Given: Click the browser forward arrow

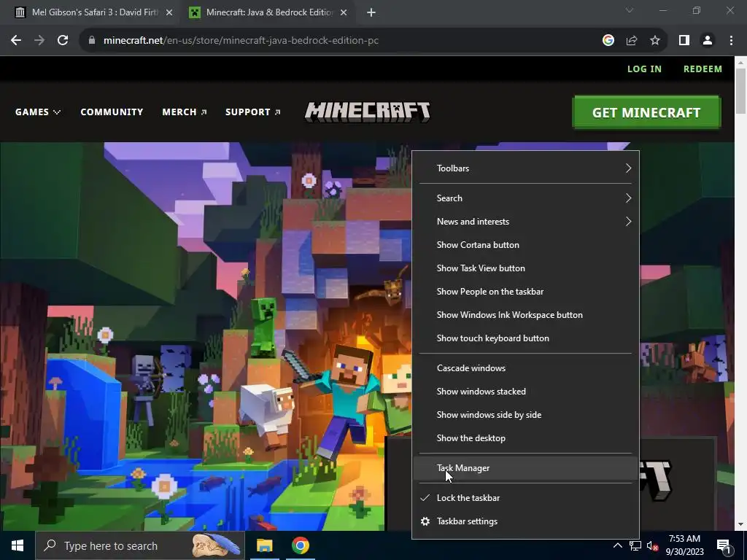Looking at the screenshot, I should coord(39,41).
